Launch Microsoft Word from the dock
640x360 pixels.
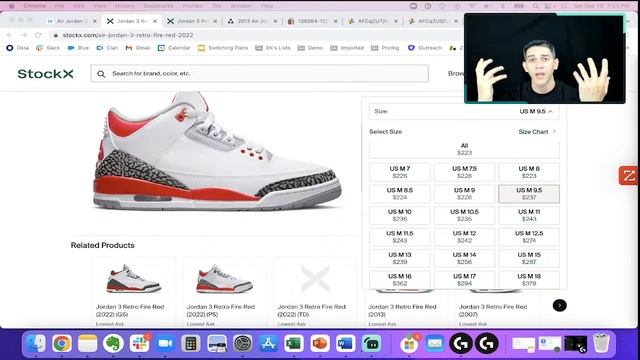point(345,344)
